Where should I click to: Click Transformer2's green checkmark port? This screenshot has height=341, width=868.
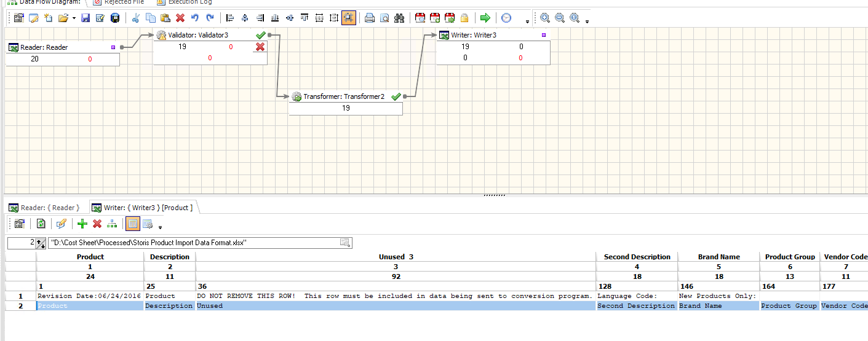coord(396,96)
